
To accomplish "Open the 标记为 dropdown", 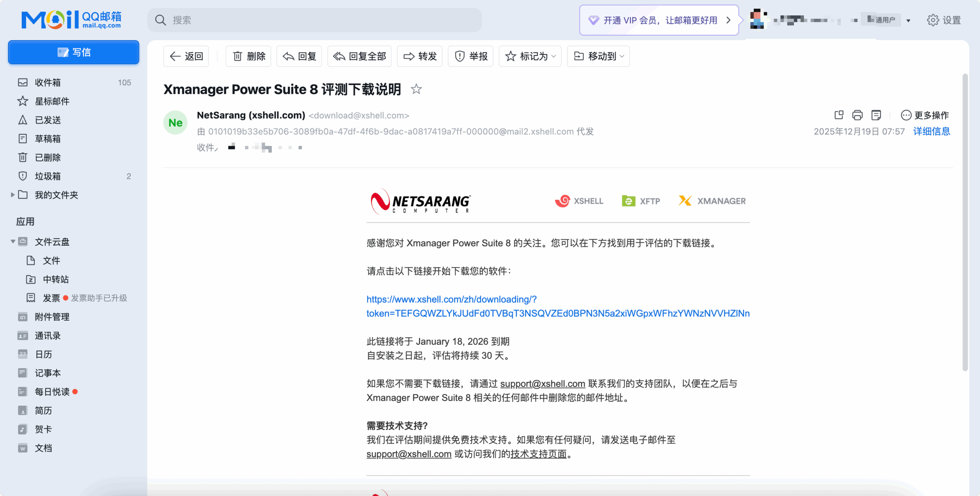I will [x=530, y=56].
